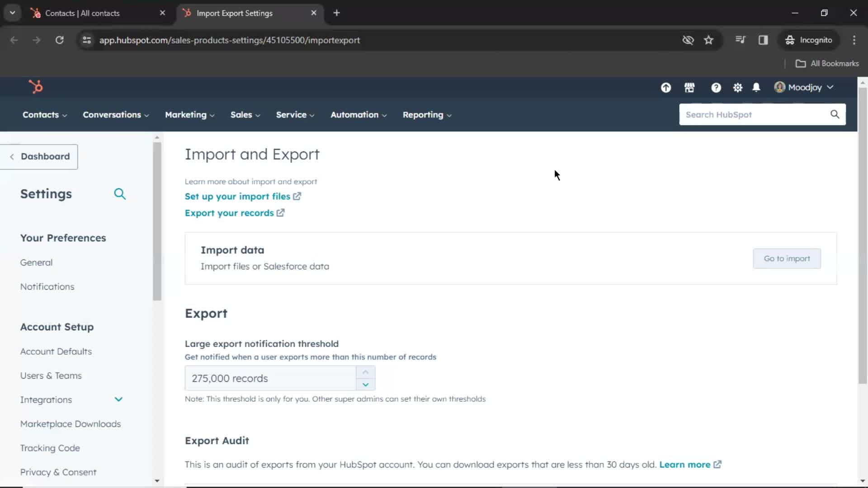Click the Notifications bell icon
The image size is (868, 488).
[x=756, y=88]
